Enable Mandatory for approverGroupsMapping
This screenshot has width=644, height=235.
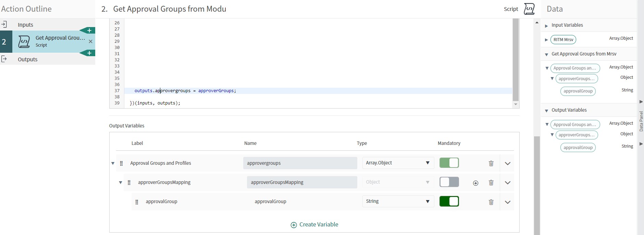(449, 182)
